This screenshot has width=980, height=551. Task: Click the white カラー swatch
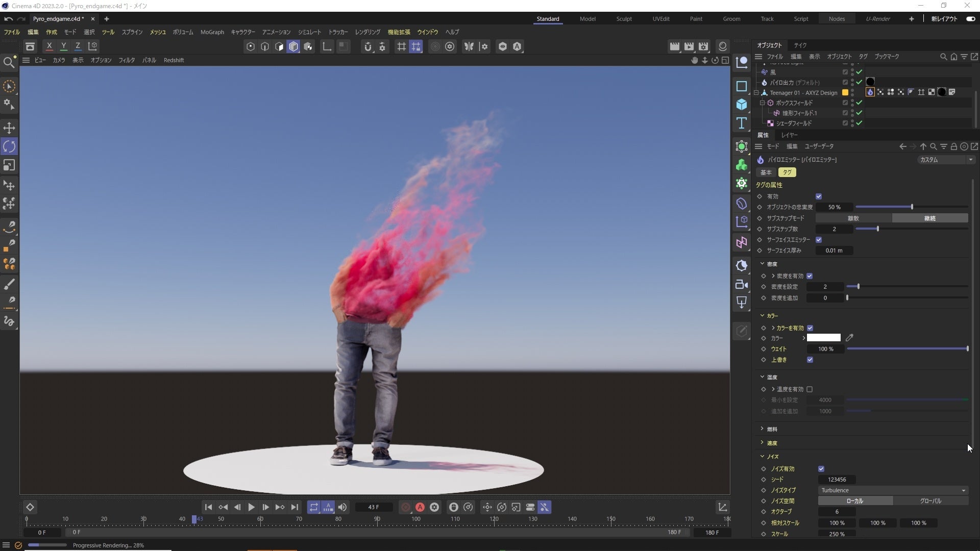[x=823, y=338]
